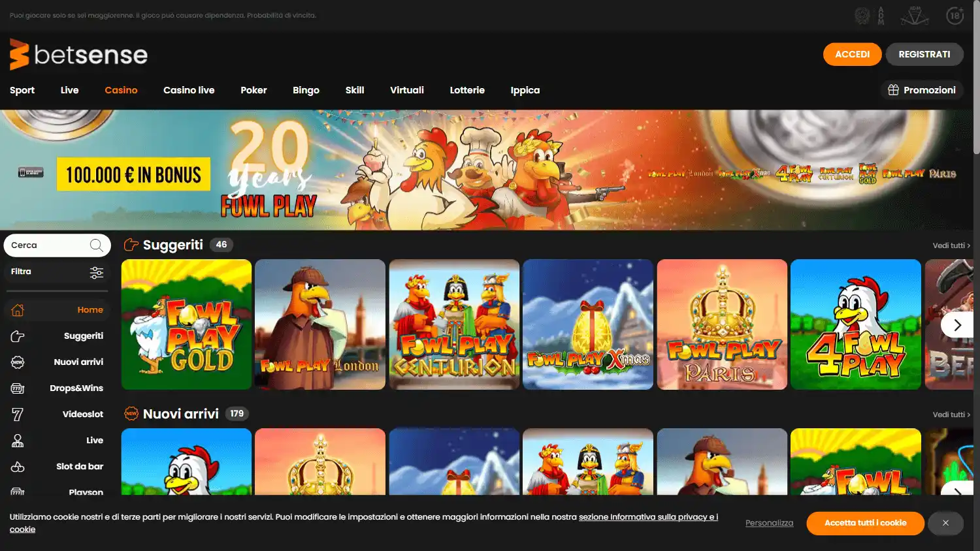Click the Drops&Wins icon in sidebar
Image resolution: width=980 pixels, height=551 pixels.
click(18, 388)
